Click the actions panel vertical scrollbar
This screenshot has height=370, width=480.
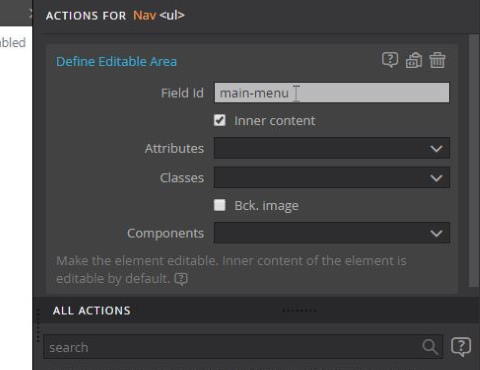[474, 160]
